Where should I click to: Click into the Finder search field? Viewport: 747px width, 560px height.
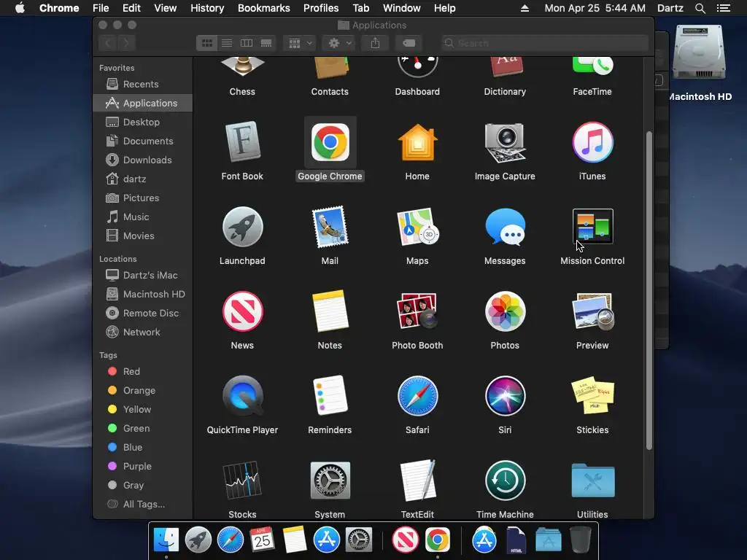pos(545,43)
